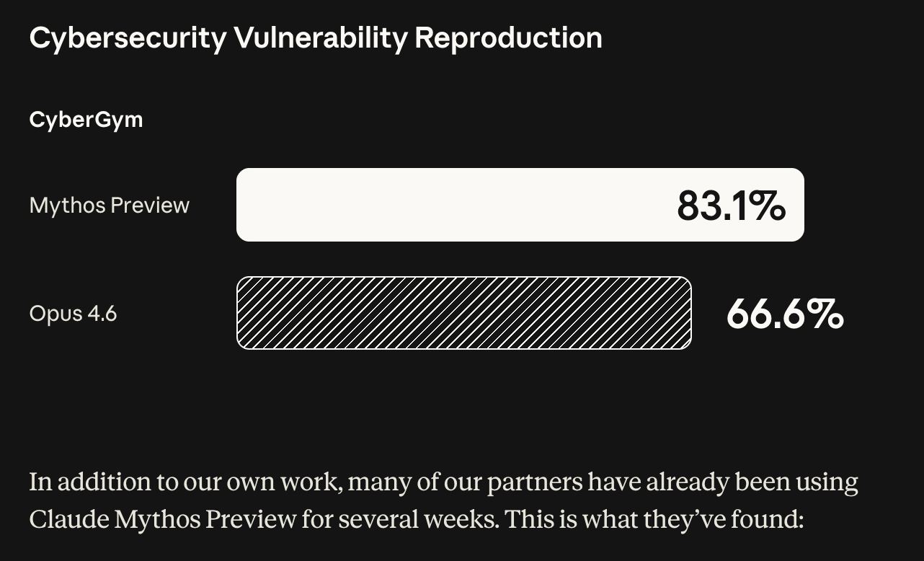The width and height of the screenshot is (924, 561).
Task: Select the solid white Mythos Preview bar
Action: tap(520, 205)
